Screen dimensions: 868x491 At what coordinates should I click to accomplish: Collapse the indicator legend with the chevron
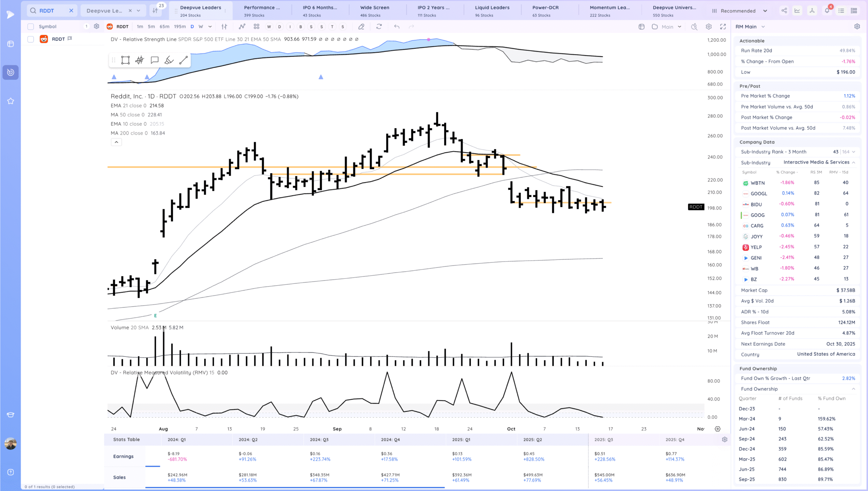tap(116, 142)
